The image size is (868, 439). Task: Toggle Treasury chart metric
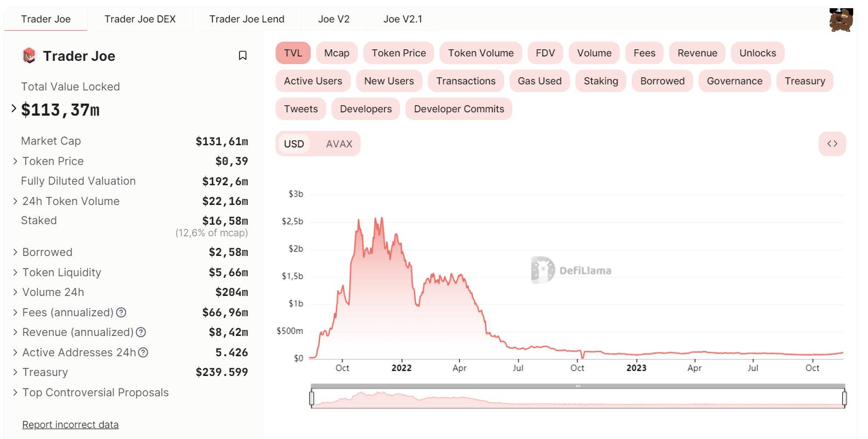click(x=805, y=81)
